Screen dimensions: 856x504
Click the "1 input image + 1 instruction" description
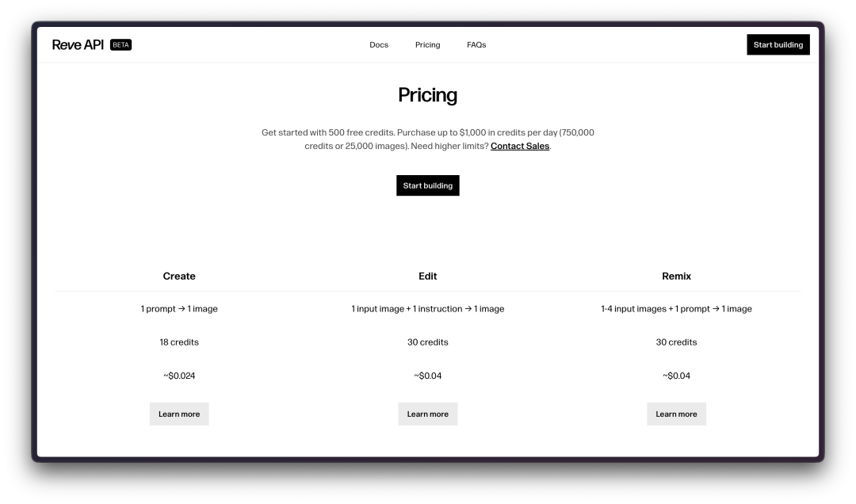(427, 309)
